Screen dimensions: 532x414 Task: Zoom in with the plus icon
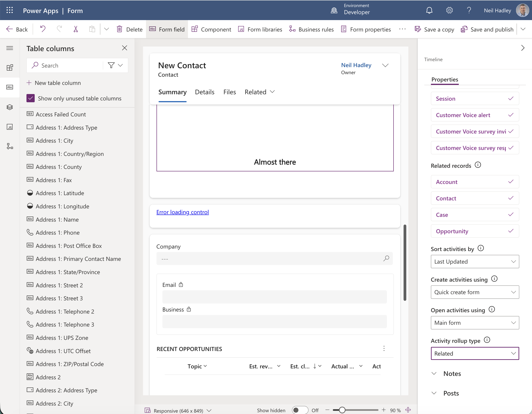pos(384,410)
